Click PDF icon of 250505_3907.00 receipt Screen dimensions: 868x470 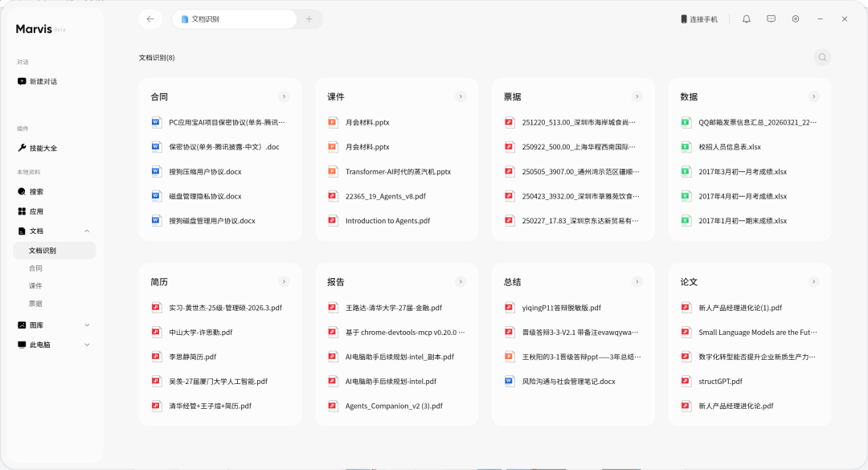pos(510,172)
